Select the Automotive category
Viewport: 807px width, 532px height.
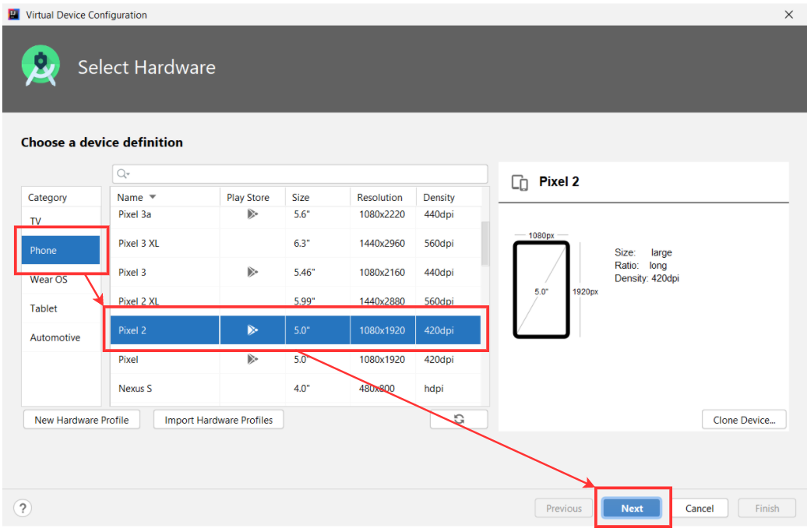coord(62,337)
